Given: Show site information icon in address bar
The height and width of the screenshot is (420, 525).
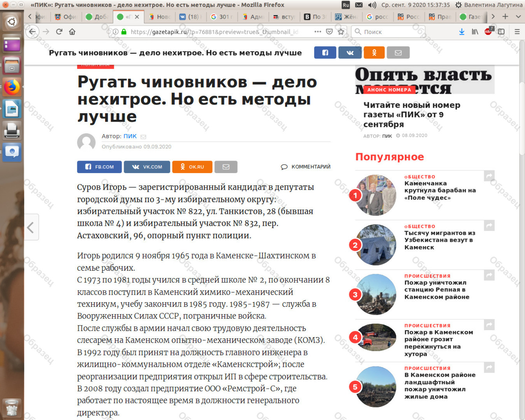Looking at the screenshot, I should pos(115,32).
